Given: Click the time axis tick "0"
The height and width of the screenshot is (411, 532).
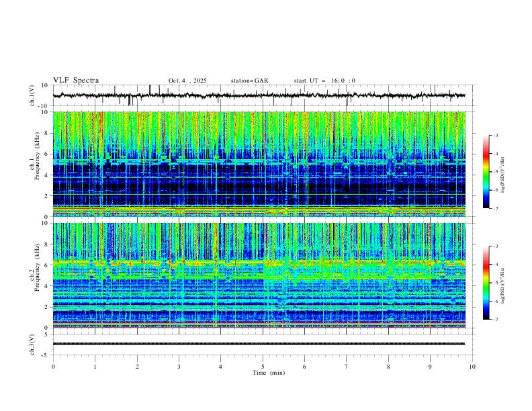Looking at the screenshot, I should (53, 367).
